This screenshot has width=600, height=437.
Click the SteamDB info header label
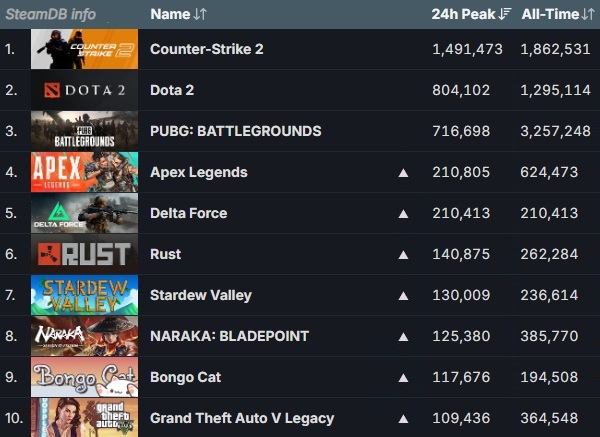tap(51, 14)
